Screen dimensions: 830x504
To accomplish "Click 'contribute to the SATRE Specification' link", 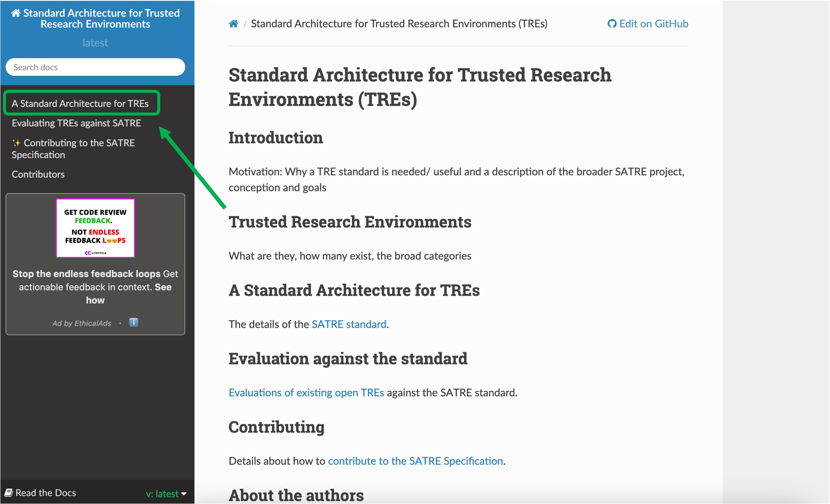I will point(416,461).
